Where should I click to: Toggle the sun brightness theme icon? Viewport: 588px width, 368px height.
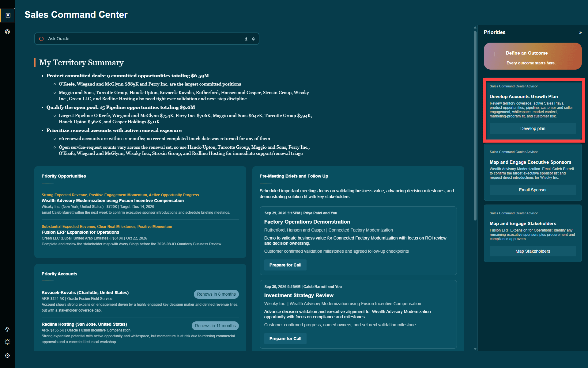tap(7, 342)
